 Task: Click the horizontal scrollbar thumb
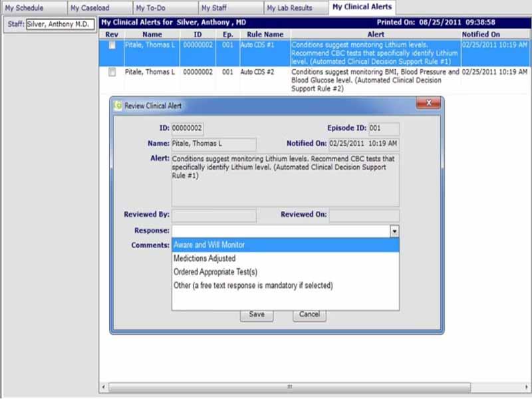pos(289,387)
